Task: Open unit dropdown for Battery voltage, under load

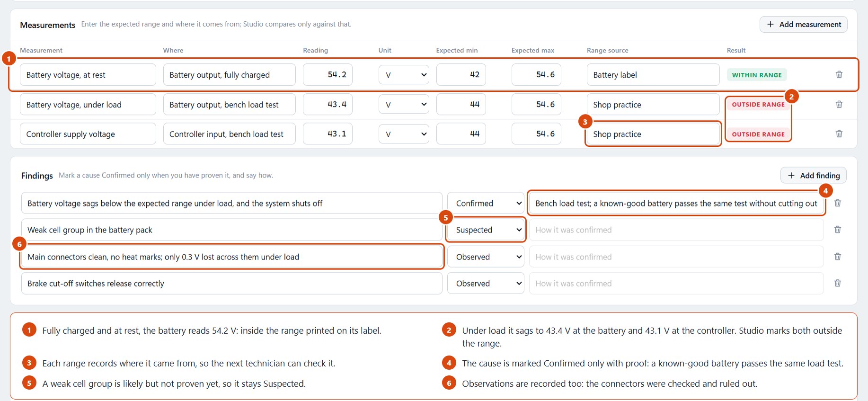Action: [x=404, y=104]
